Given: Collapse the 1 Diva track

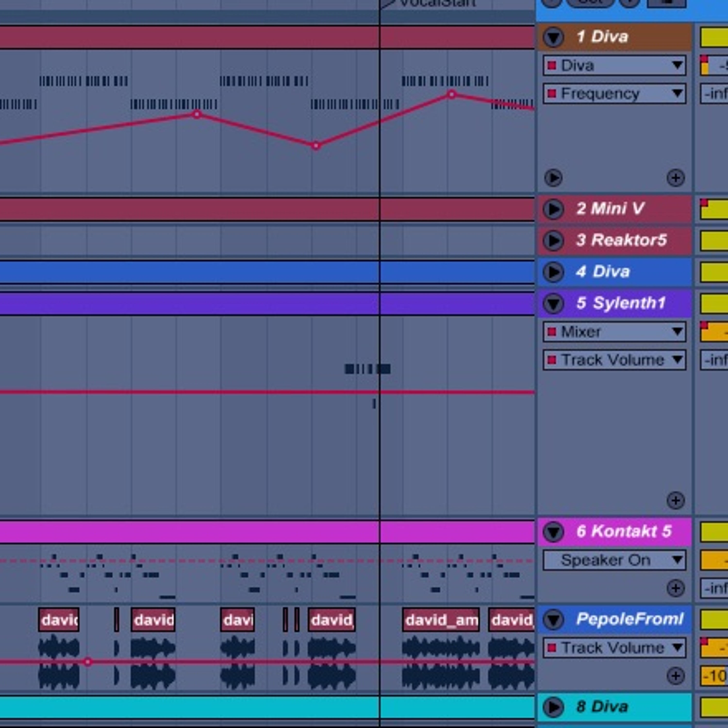Looking at the screenshot, I should click(x=553, y=37).
